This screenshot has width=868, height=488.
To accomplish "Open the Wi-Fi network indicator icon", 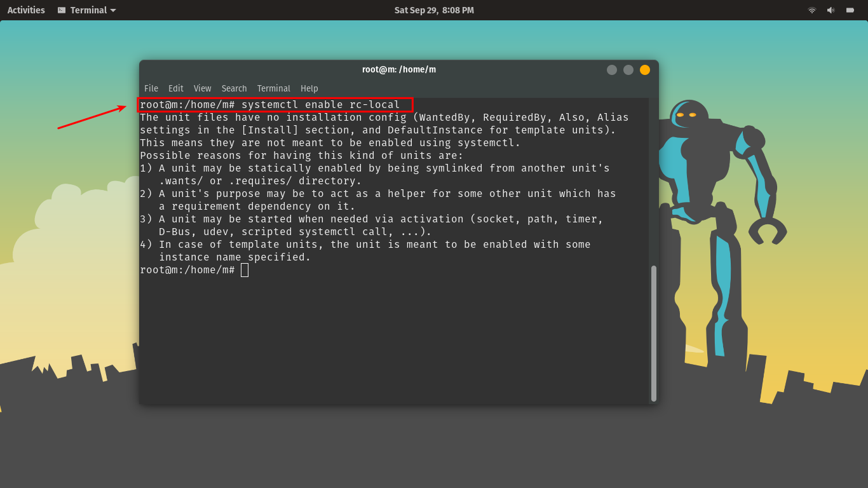I will [811, 10].
